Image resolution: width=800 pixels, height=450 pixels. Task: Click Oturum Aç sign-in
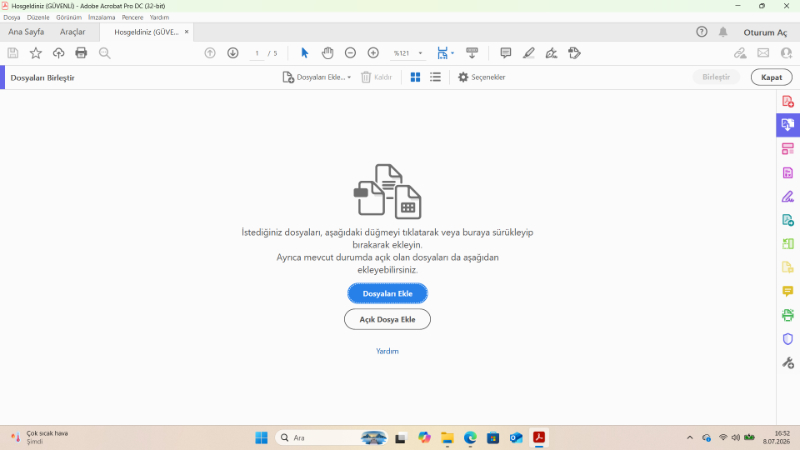coord(765,32)
